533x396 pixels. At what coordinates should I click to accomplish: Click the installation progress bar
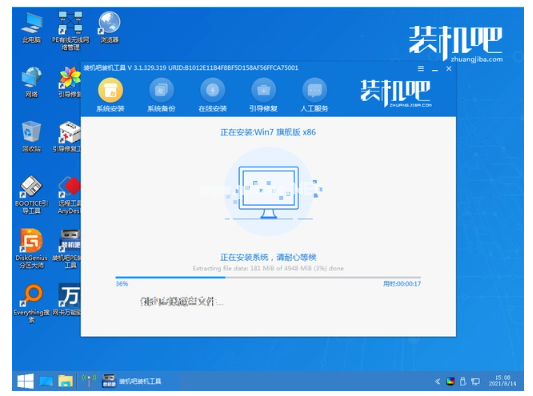[268, 278]
